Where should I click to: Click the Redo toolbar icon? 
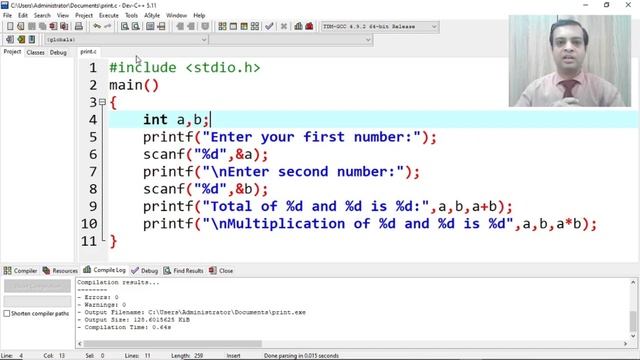point(107,27)
